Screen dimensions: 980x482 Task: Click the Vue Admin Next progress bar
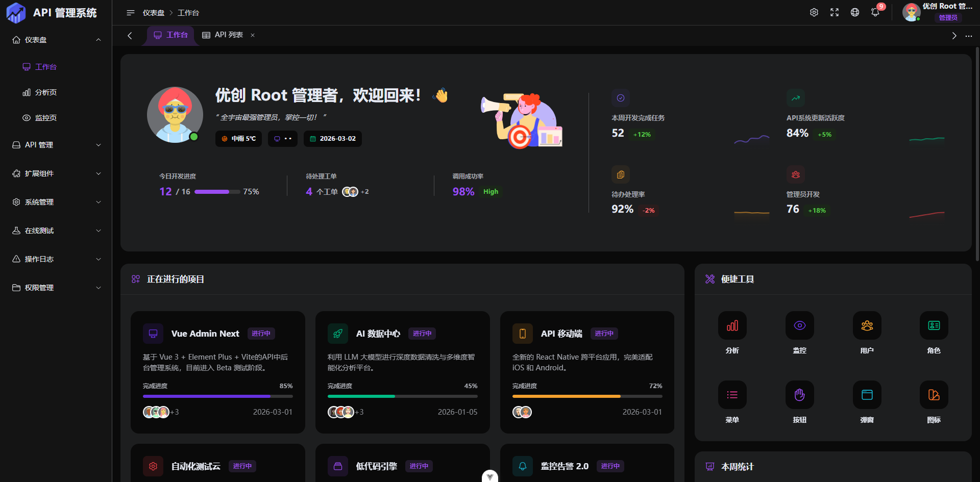pos(217,396)
